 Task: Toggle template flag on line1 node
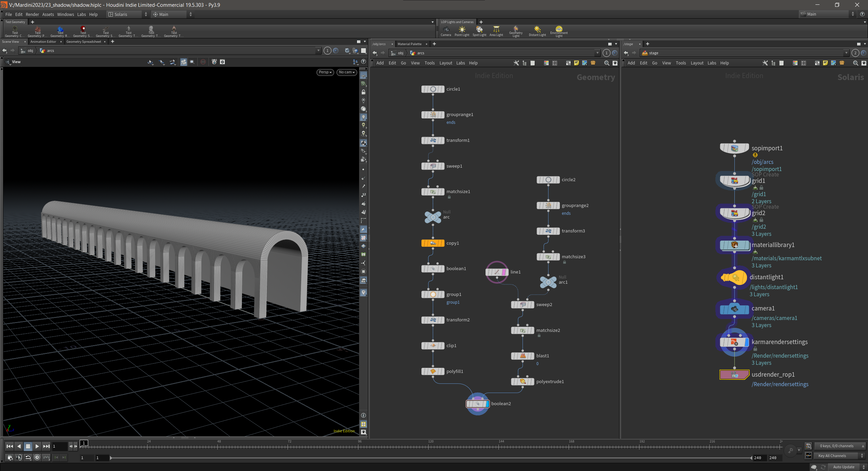[x=504, y=272]
